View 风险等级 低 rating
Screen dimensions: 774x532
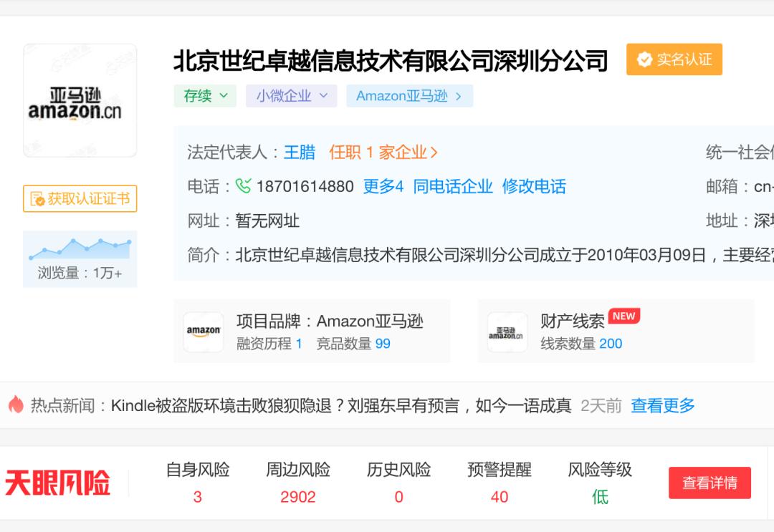[x=600, y=496]
